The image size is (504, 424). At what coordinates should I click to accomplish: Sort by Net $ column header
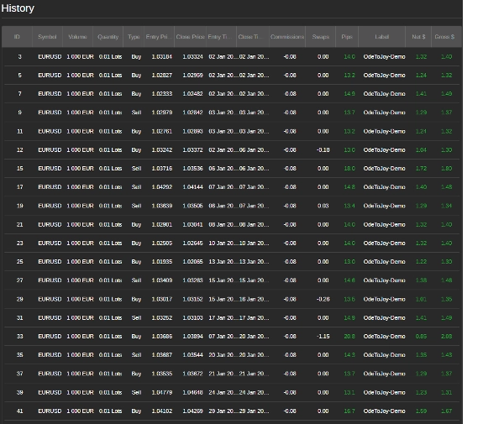pyautogui.click(x=418, y=37)
